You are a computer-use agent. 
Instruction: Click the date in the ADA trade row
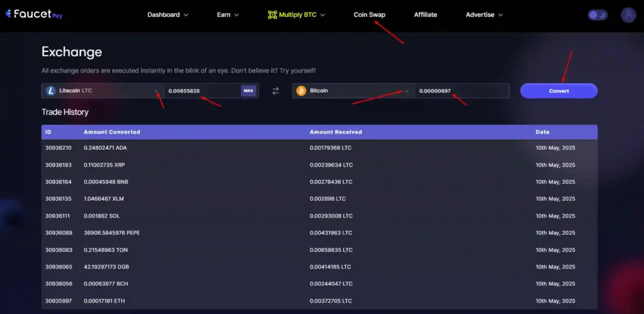tap(555, 148)
